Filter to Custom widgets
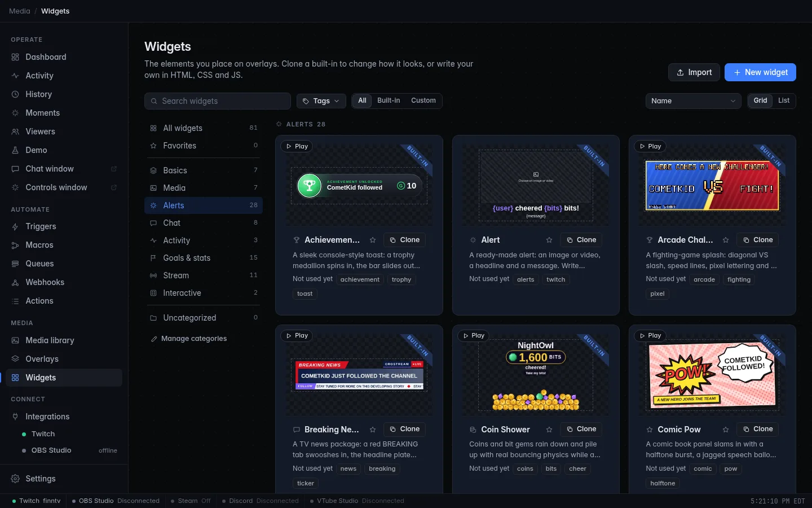Viewport: 812px width, 508px height. (x=423, y=100)
